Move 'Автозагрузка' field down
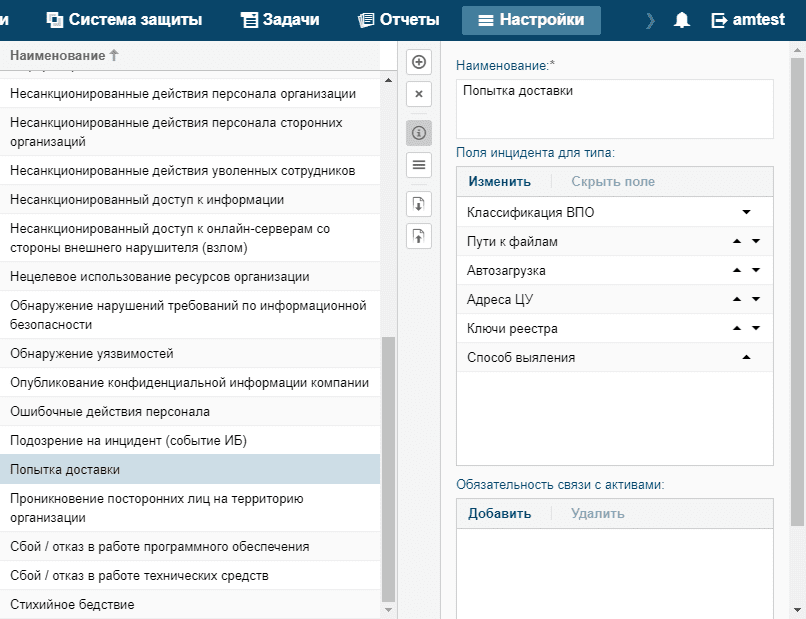The image size is (806, 619). point(756,270)
